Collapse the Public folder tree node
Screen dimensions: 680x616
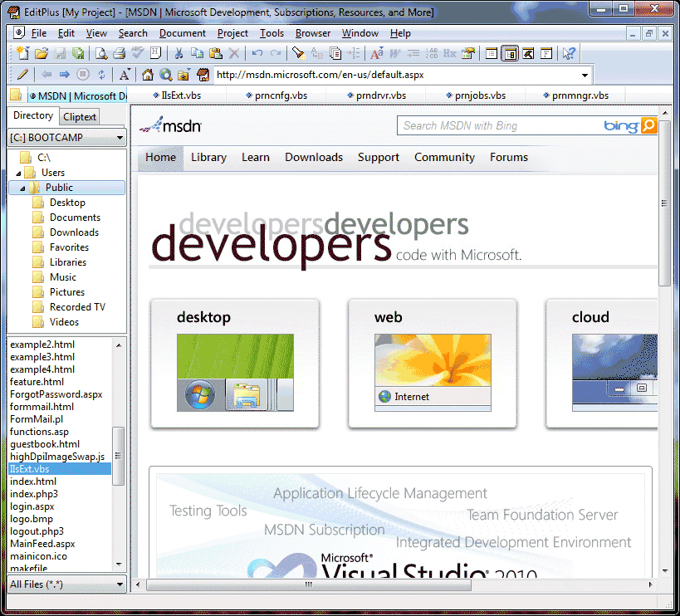[22, 188]
